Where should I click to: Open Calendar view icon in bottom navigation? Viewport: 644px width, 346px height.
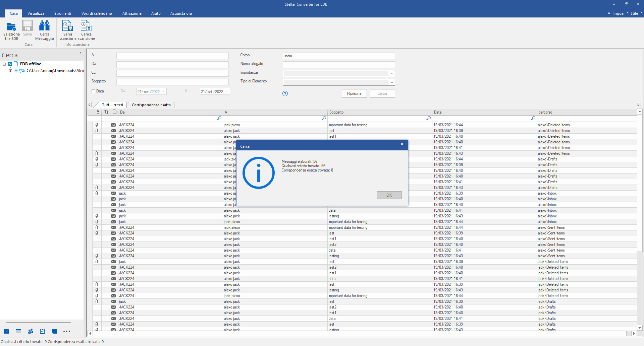point(18,331)
